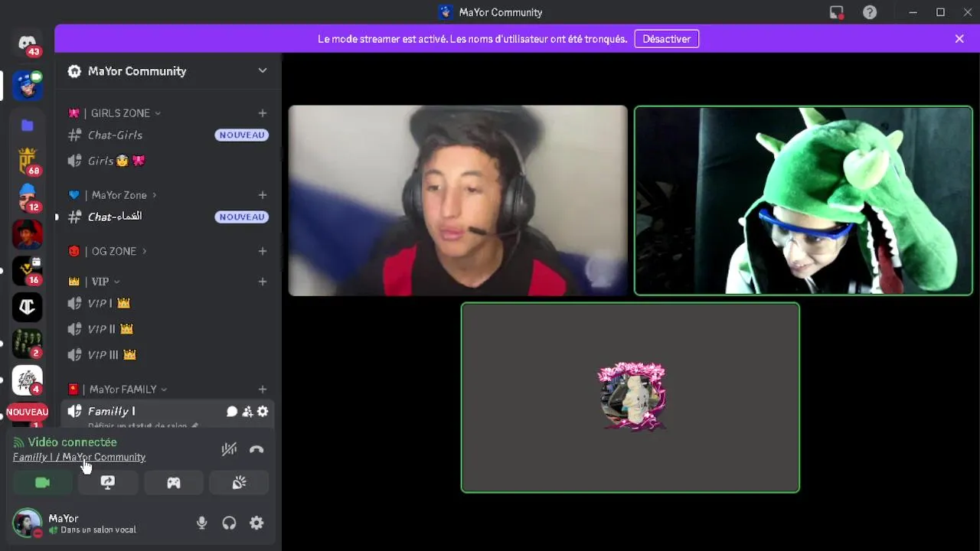Image resolution: width=980 pixels, height=551 pixels.
Task: Join the Girls voice channel
Action: tap(168, 161)
